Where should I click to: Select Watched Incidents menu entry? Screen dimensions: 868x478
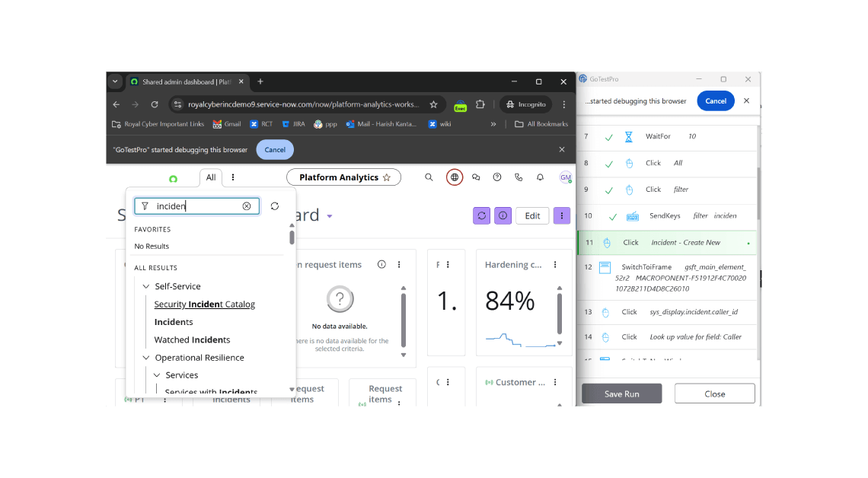coord(192,339)
